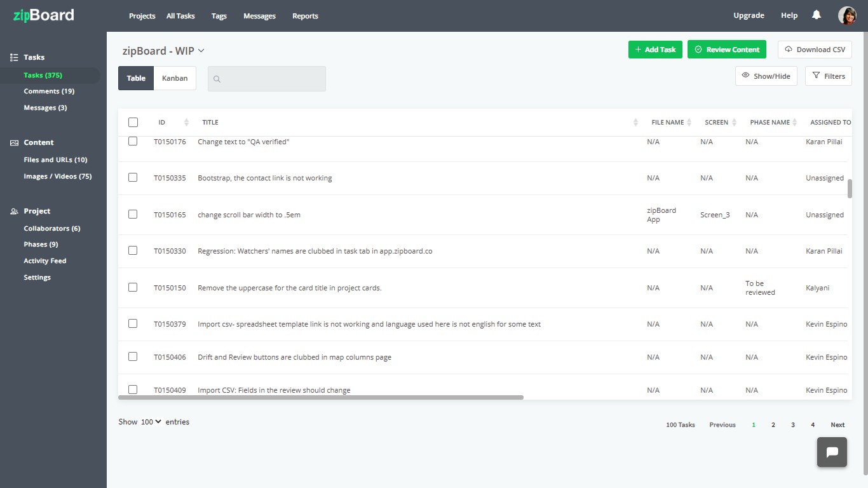868x488 pixels.
Task: Click the horizontal table scrollbar
Action: [321, 397]
